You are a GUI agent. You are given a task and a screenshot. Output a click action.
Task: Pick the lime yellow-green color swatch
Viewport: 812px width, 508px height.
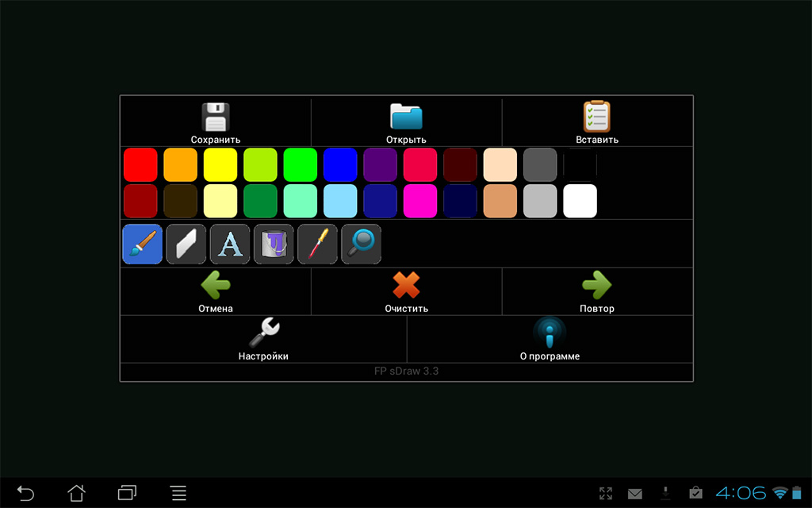tap(260, 165)
